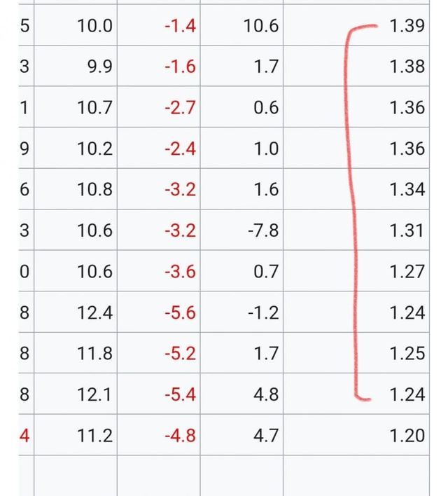Select the red -2.7 value
This screenshot has width=448, height=496.
179,108
